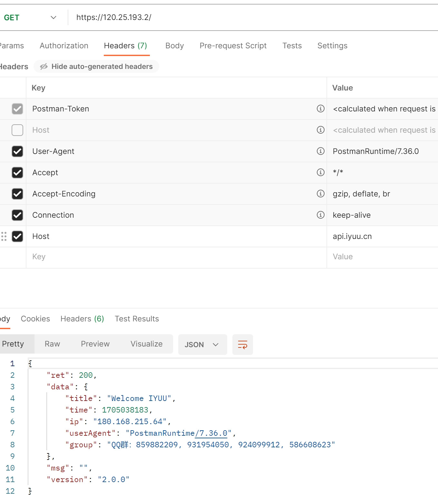Open the JSON format dropdown
Screen dimensions: 438x504
pos(202,345)
